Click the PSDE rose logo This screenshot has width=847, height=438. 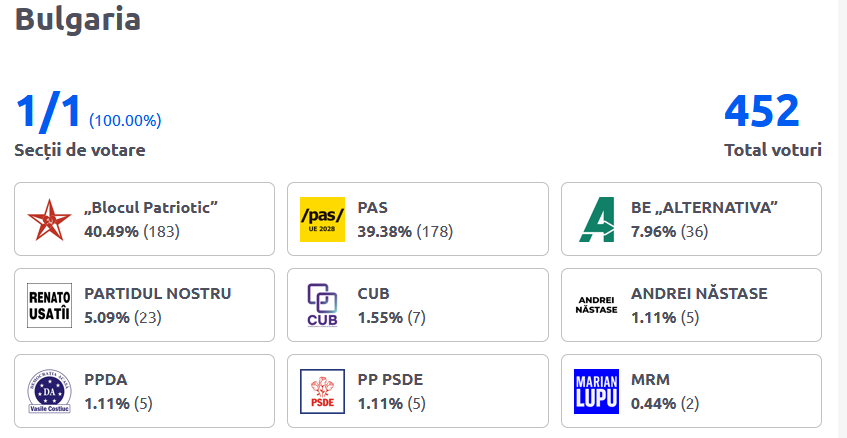click(322, 391)
